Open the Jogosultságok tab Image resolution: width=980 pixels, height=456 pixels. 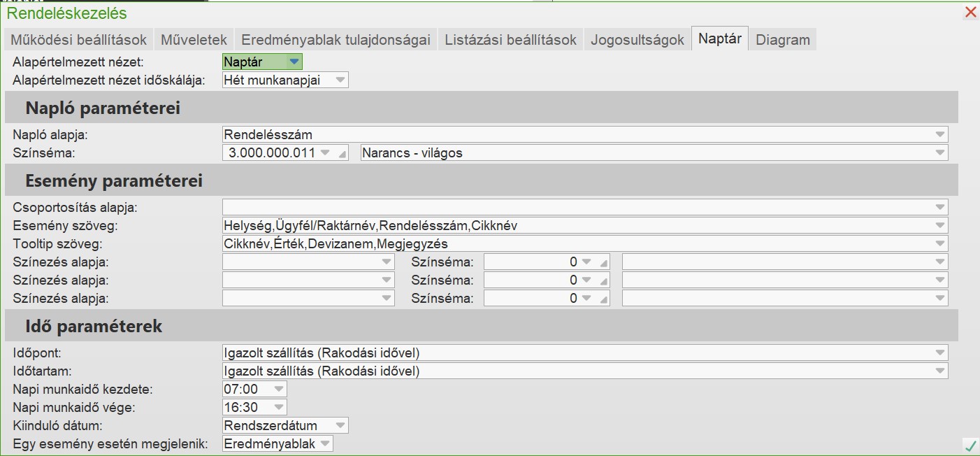pyautogui.click(x=637, y=39)
